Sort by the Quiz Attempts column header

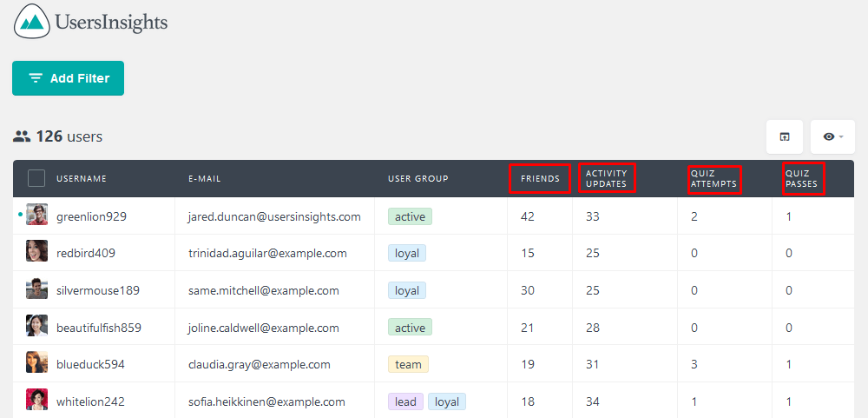(714, 178)
